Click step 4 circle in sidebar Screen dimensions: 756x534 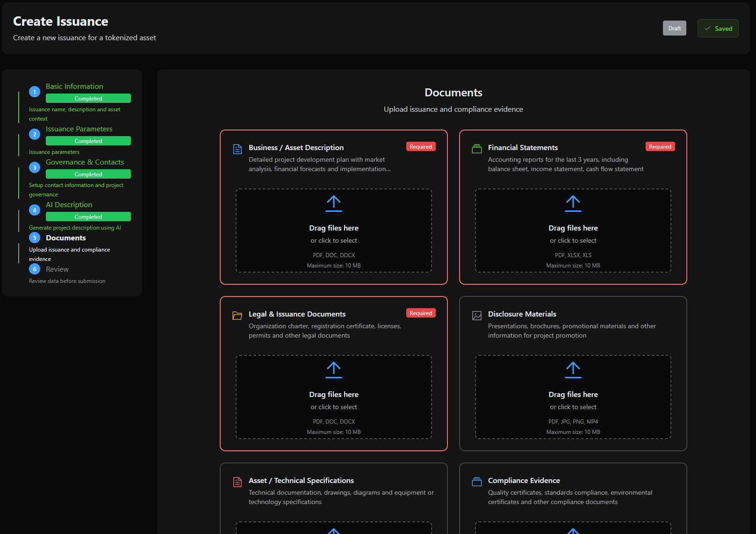[x=35, y=210]
